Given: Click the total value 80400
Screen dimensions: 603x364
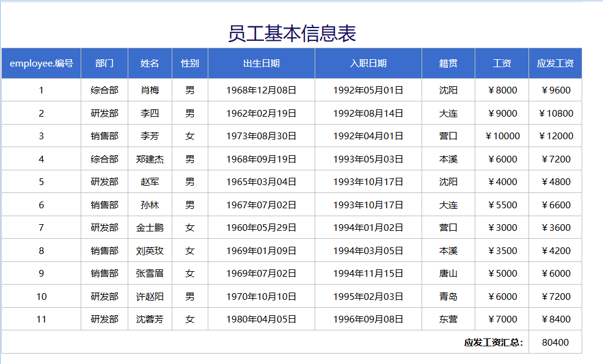Looking at the screenshot, I should [555, 342].
